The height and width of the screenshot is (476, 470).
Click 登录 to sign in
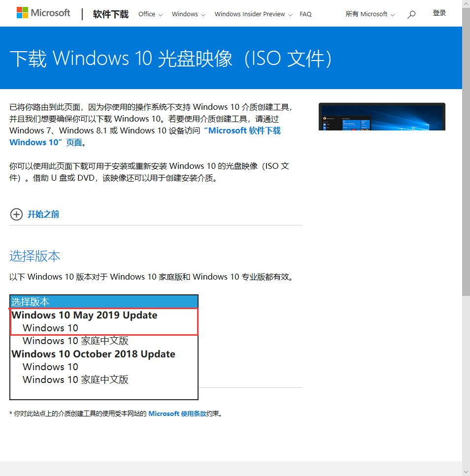(439, 13)
